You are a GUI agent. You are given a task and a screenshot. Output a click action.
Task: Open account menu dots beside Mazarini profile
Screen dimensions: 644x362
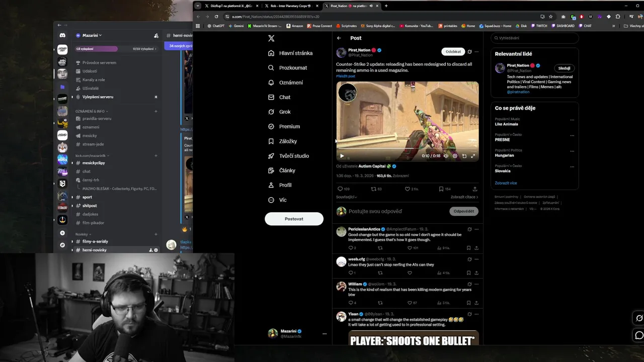click(324, 334)
